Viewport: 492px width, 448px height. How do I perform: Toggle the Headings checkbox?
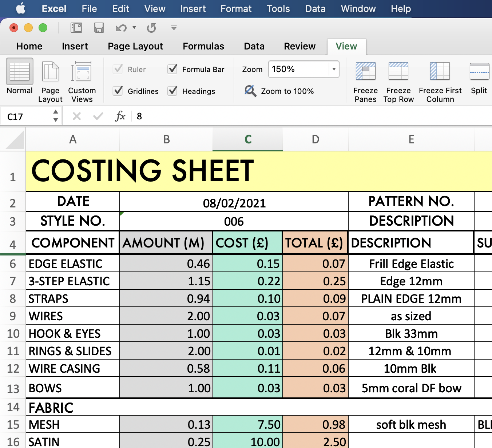point(172,91)
